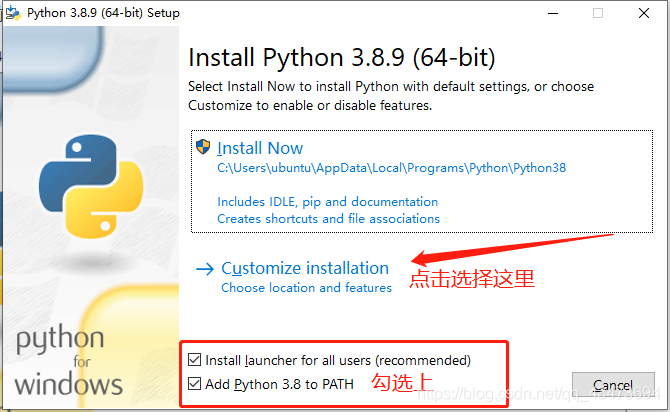Open Customize installation

coord(305,268)
